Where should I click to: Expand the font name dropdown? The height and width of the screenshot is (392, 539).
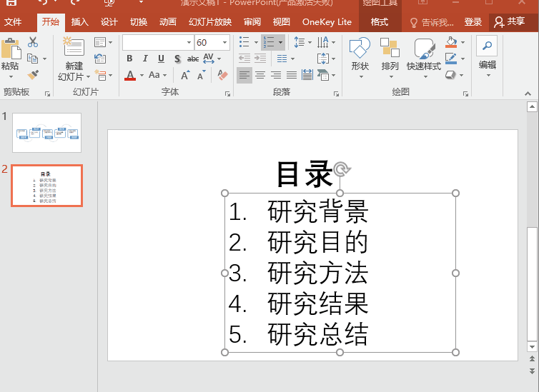[189, 43]
